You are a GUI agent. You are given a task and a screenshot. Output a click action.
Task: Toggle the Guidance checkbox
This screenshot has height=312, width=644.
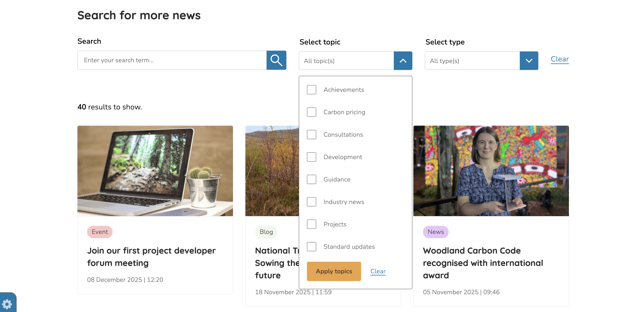[x=312, y=179]
